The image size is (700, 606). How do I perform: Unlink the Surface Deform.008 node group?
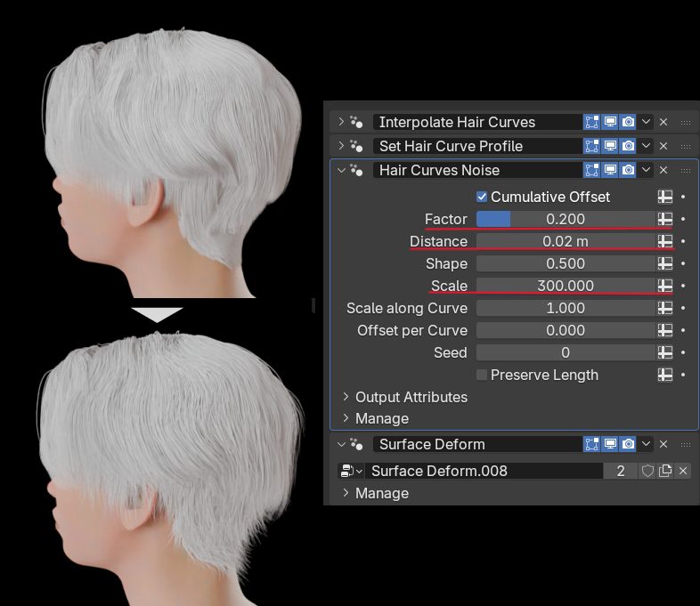coord(683,471)
